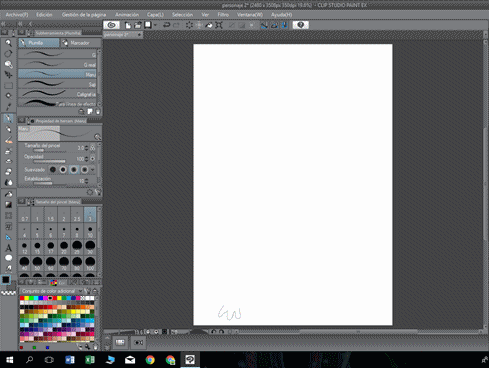
Task: Open Excel from the taskbar
Action: pyautogui.click(x=90, y=360)
